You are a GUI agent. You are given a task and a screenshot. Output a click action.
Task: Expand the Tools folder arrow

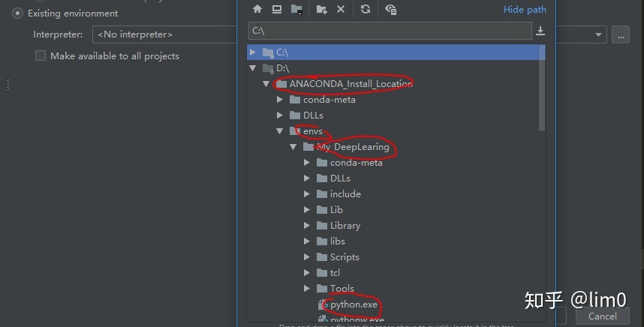point(307,289)
